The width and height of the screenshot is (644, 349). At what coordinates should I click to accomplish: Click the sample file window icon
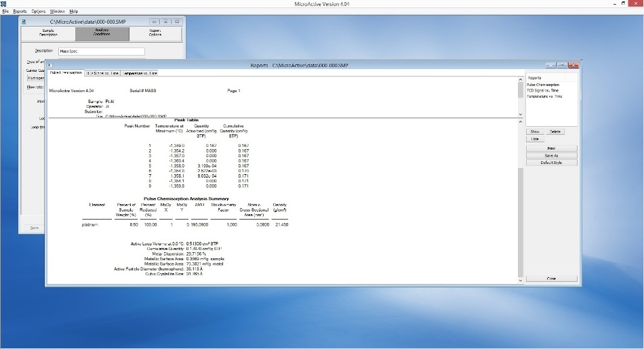point(24,22)
